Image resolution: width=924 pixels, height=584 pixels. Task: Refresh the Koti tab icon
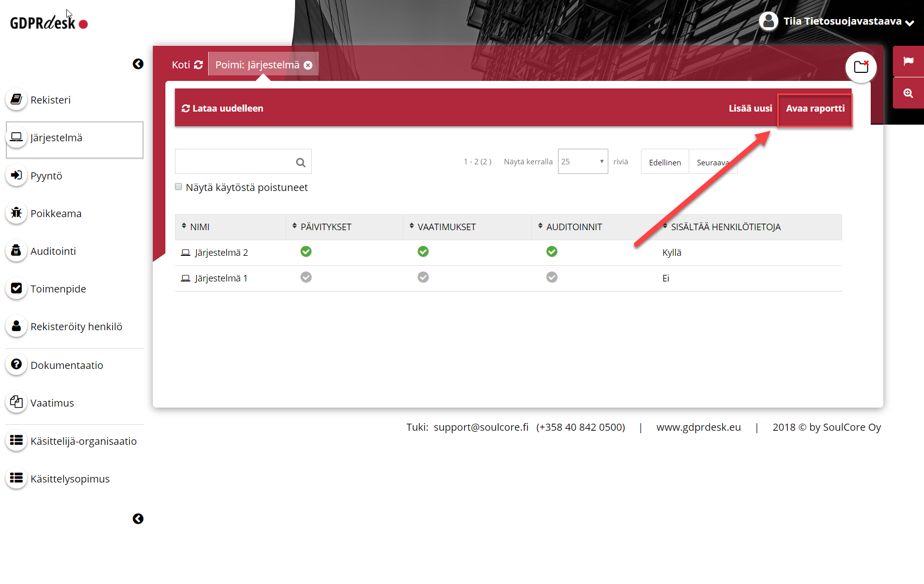click(x=199, y=65)
